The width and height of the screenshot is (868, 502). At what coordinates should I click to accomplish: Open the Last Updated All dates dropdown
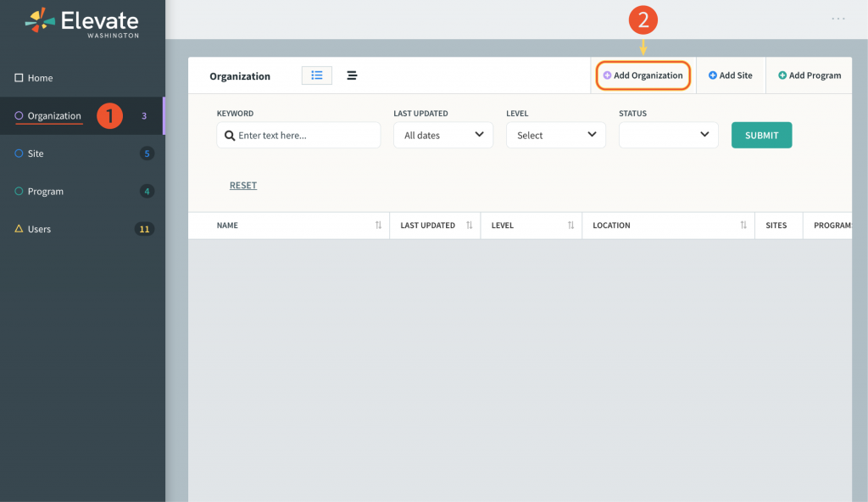point(443,135)
